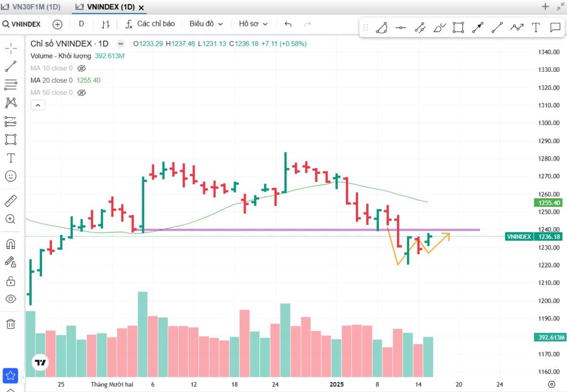Select the arrow line tool in favorites
The width and height of the screenshot is (567, 392).
478,28
